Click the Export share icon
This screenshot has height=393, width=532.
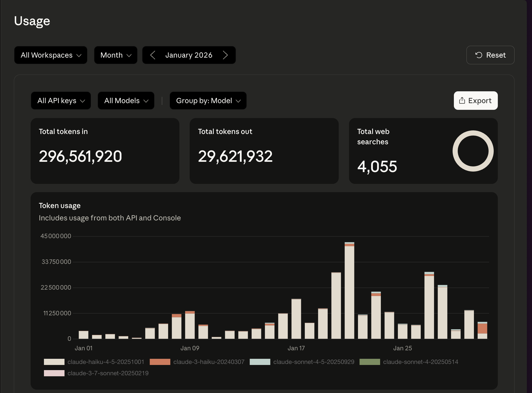pos(462,101)
